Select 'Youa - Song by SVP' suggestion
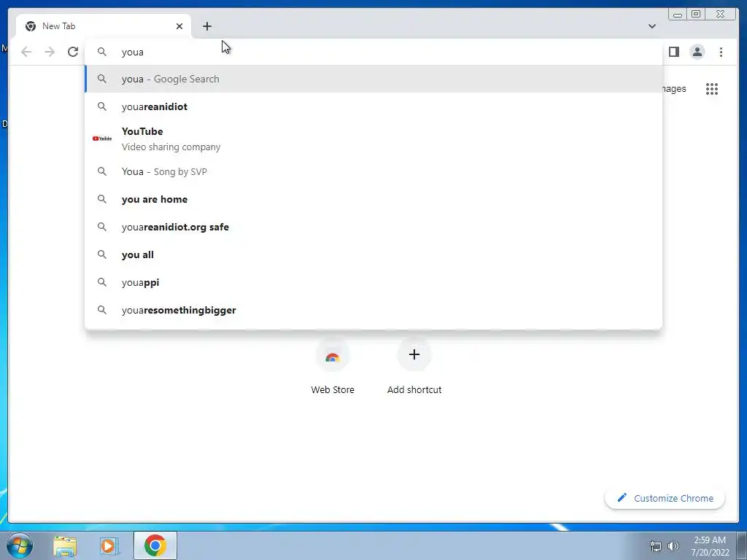747x560 pixels. pyautogui.click(x=373, y=171)
